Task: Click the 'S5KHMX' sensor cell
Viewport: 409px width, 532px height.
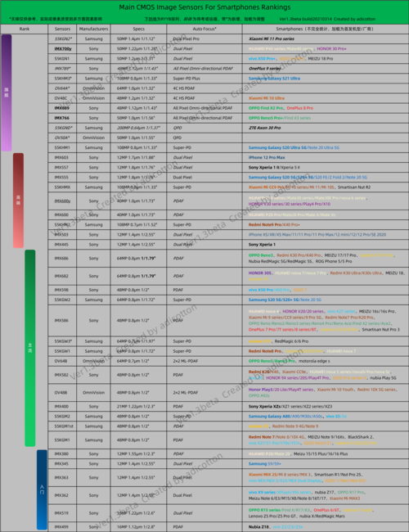Action: click(62, 187)
